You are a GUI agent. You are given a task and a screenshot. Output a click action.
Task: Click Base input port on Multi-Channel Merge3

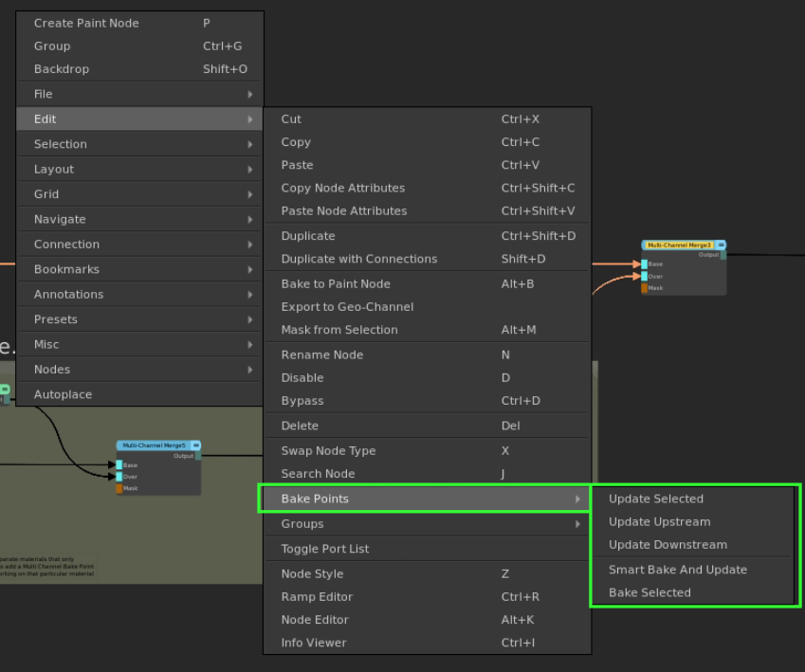click(645, 264)
